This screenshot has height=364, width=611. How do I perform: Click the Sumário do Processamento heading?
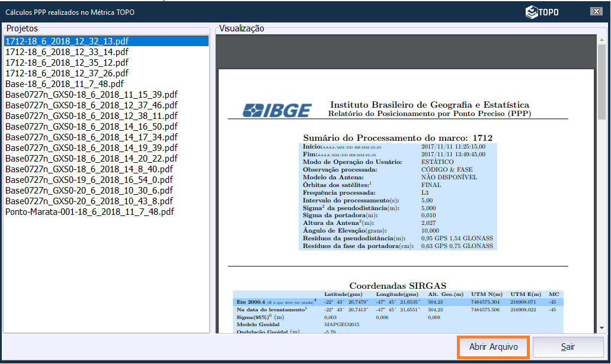click(x=397, y=138)
